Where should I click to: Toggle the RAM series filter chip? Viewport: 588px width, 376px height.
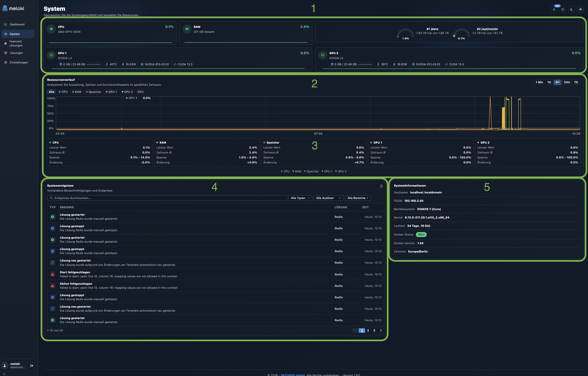pos(77,92)
